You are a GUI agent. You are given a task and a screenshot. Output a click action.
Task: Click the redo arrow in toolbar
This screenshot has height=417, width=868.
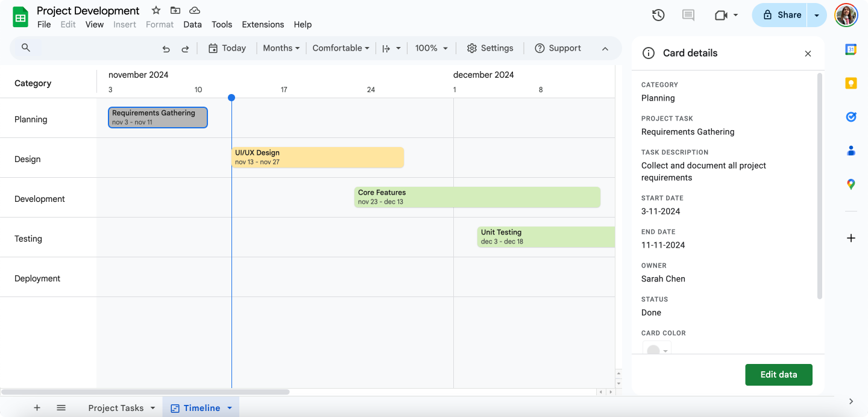click(x=185, y=49)
